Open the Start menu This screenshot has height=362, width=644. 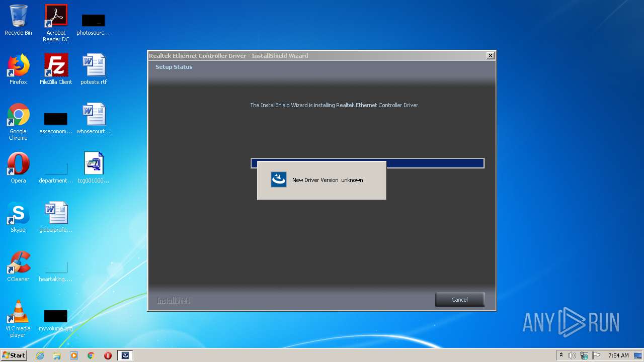pos(14,355)
